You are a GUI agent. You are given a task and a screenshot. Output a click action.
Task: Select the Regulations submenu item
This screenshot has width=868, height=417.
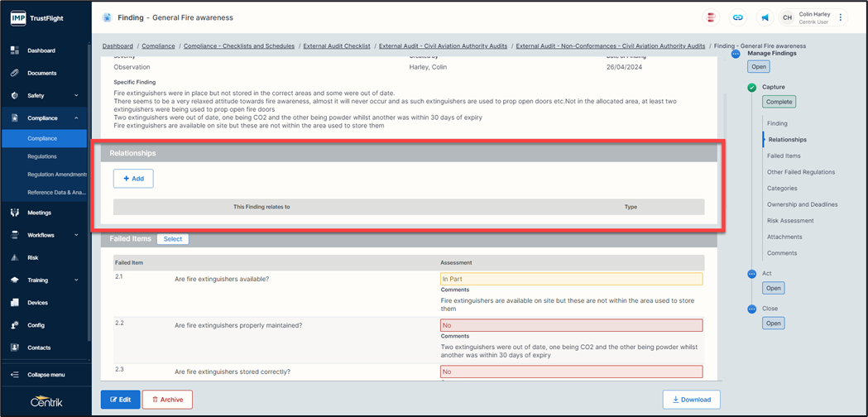click(42, 156)
